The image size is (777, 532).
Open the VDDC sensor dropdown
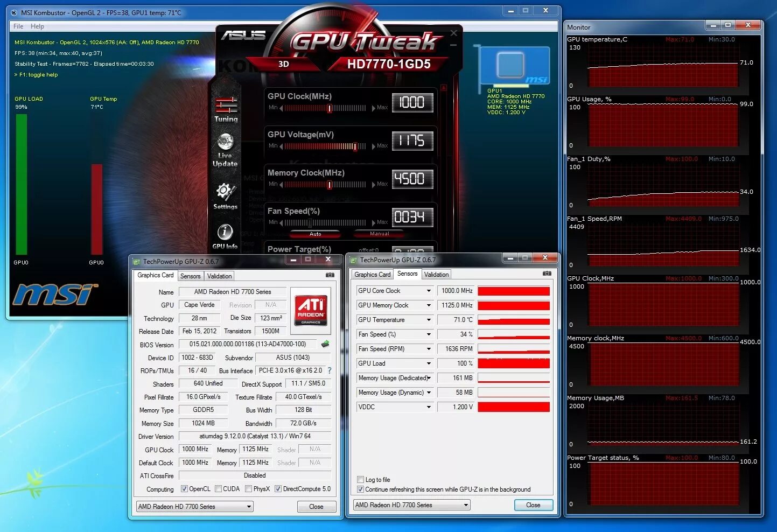[x=429, y=407]
